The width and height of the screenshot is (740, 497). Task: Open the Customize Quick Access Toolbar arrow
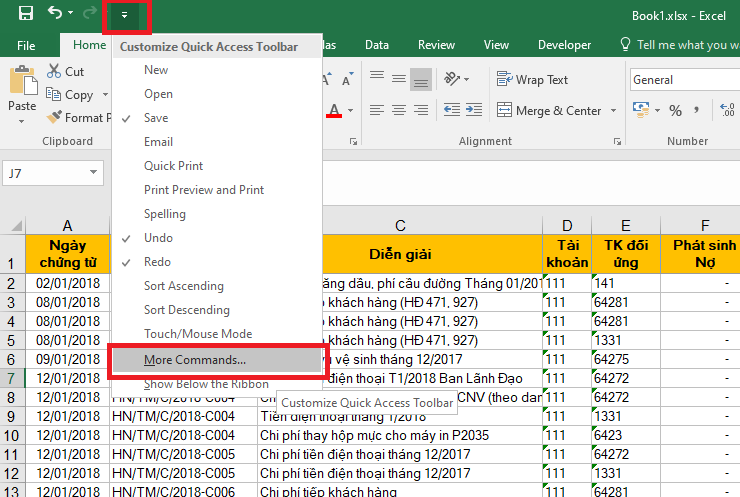tap(125, 15)
